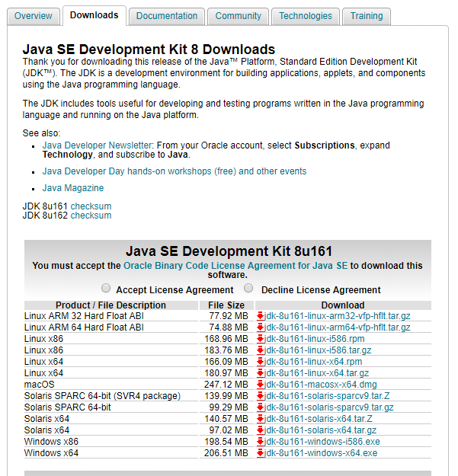Screen dimensions: 458x476
Task: Download jdk-8u161-linux-x64.rpm file link
Action: coord(313,362)
